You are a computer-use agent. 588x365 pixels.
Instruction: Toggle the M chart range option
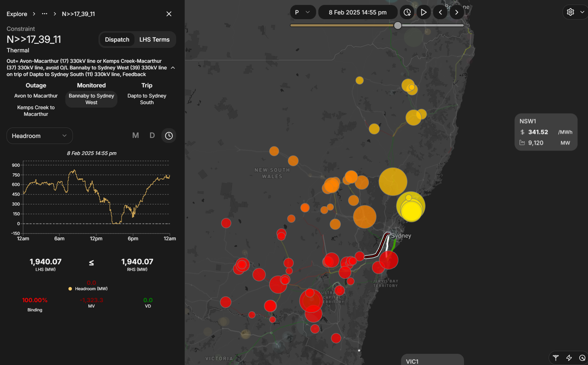(x=135, y=136)
